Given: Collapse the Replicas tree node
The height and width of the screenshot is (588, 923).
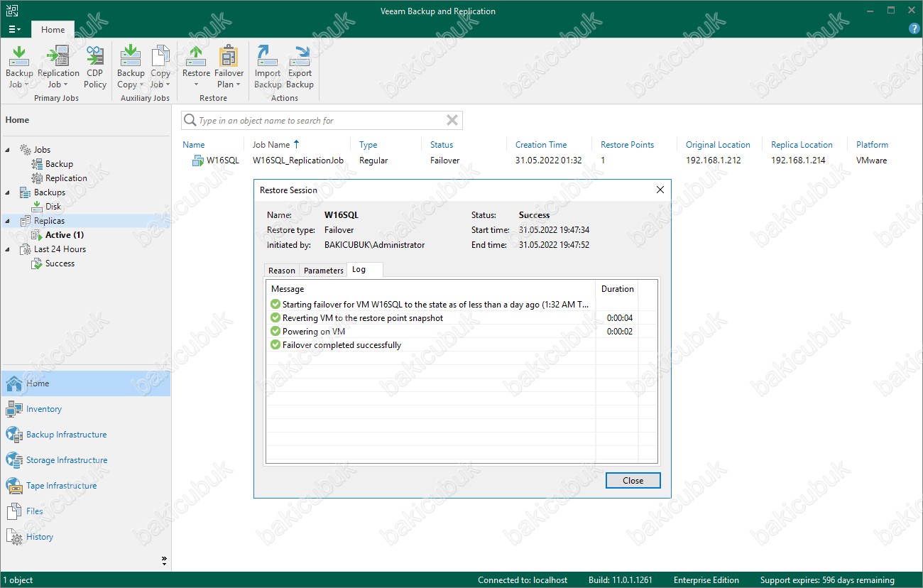Looking at the screenshot, I should click(x=9, y=221).
